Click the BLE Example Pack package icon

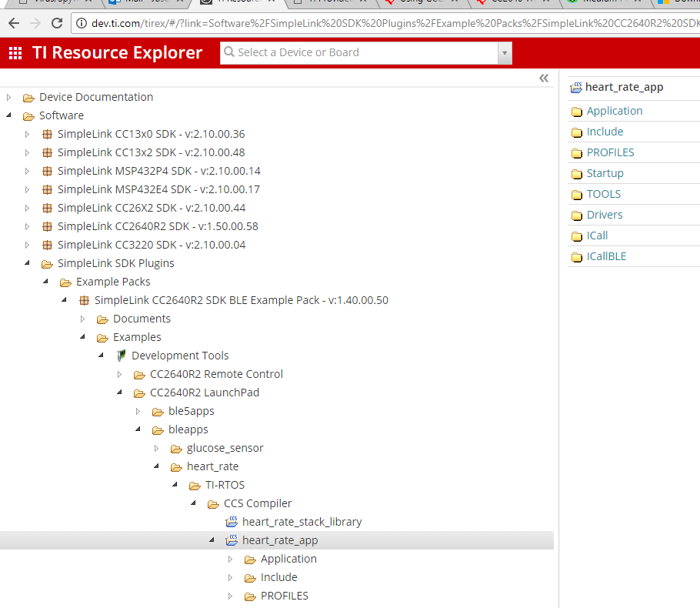tap(84, 301)
